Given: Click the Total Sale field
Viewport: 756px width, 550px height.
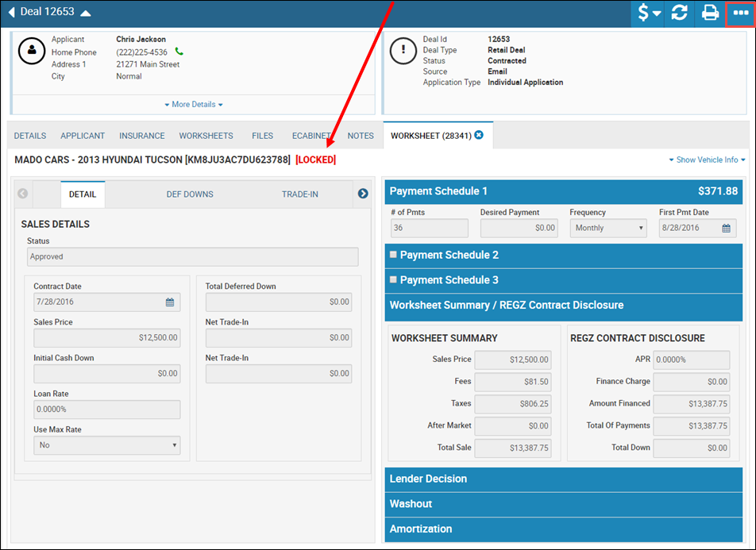Looking at the screenshot, I should click(x=513, y=448).
